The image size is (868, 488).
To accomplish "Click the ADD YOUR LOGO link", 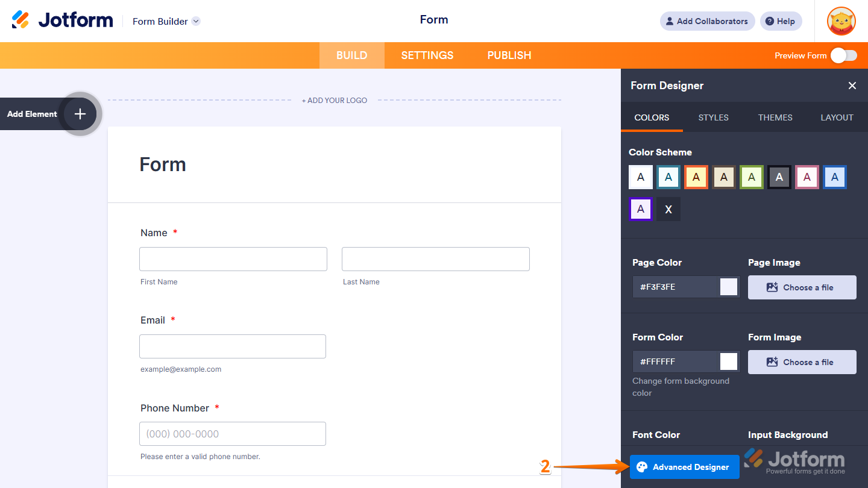I will [x=335, y=100].
